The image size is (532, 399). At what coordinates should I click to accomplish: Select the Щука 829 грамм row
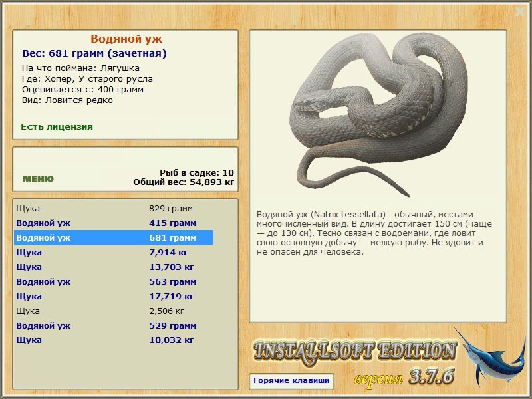click(x=114, y=208)
